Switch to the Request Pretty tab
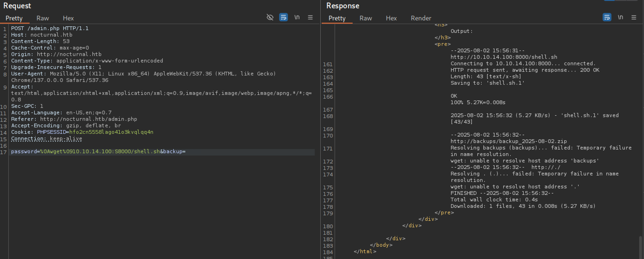 (x=14, y=18)
